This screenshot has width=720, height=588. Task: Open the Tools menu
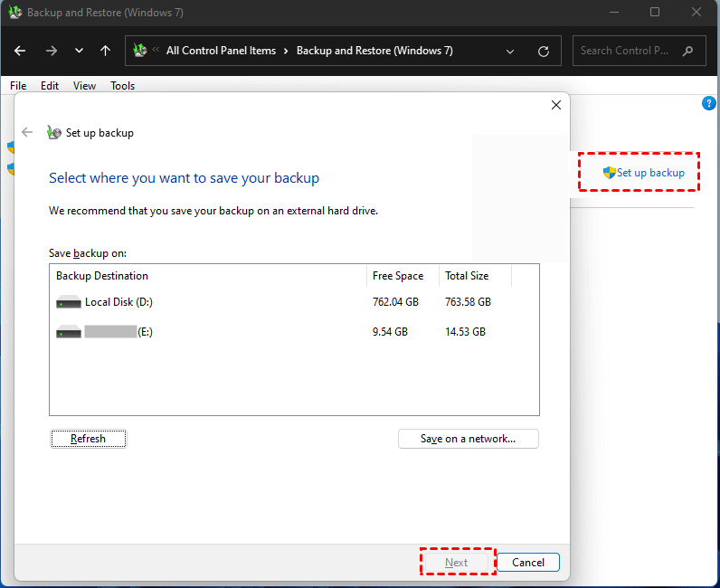click(x=123, y=86)
